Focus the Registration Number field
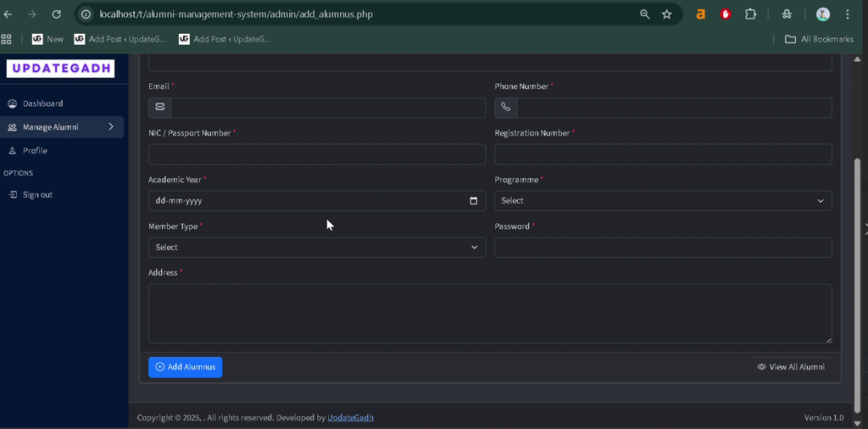 [x=663, y=154]
